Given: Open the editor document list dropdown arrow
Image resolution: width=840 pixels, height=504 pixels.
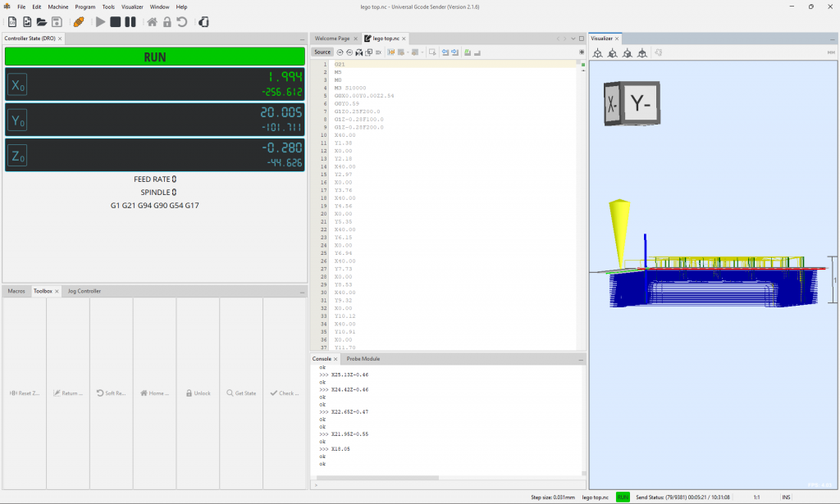Looking at the screenshot, I should coord(573,39).
